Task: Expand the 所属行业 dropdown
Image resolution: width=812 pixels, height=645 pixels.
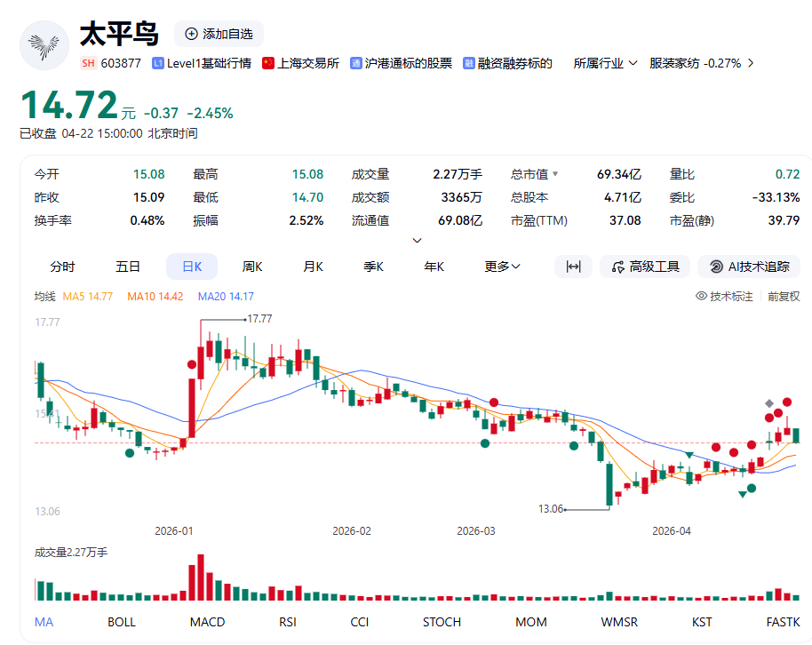Action: click(x=605, y=63)
